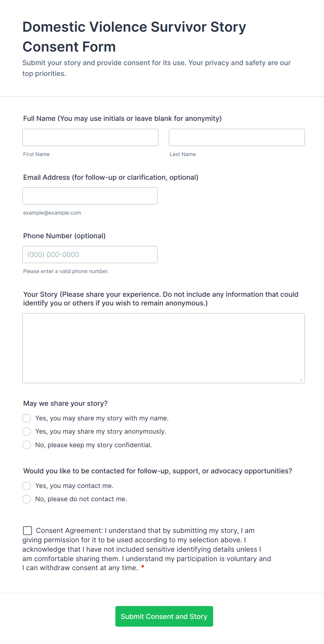The height and width of the screenshot is (644, 324).
Task: Click the First Name input field
Action: [90, 138]
